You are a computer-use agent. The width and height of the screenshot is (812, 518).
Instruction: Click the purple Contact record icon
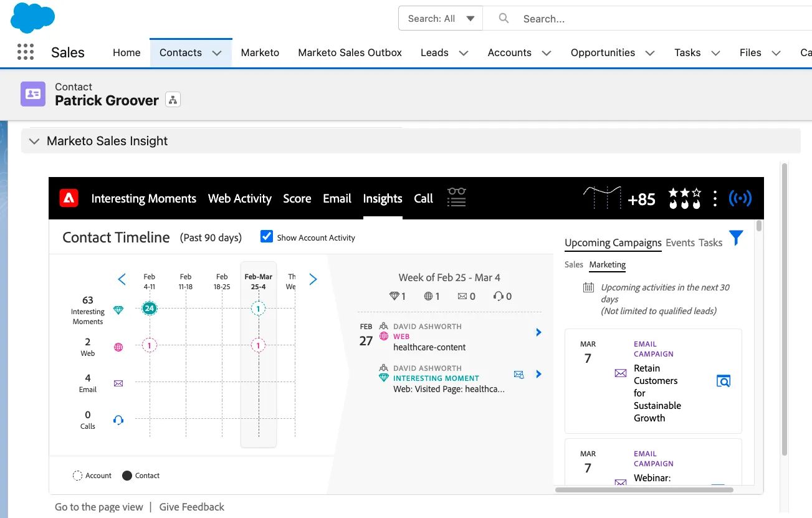click(33, 94)
